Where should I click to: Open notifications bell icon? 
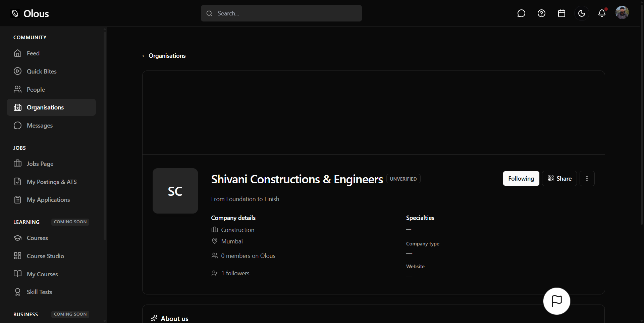click(x=602, y=13)
